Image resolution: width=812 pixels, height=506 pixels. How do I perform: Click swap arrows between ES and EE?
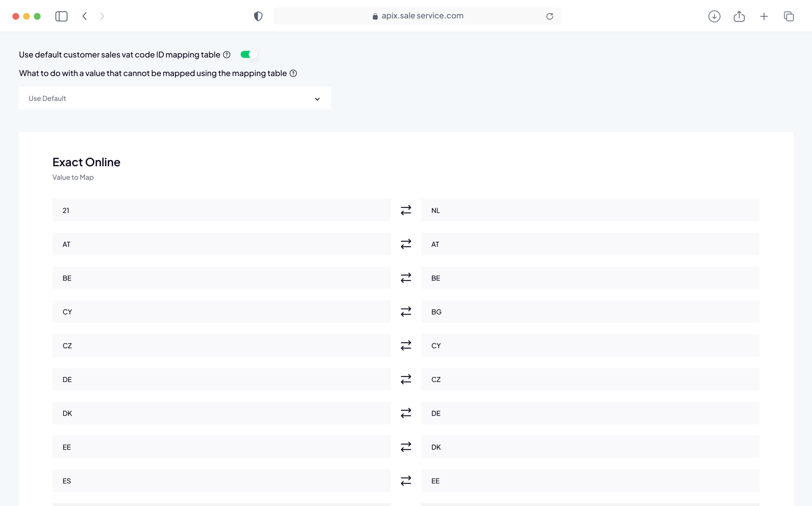coord(406,481)
